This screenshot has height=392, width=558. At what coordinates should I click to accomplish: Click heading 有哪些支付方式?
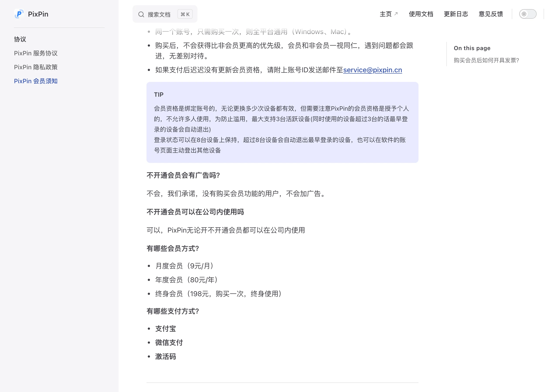(173, 311)
